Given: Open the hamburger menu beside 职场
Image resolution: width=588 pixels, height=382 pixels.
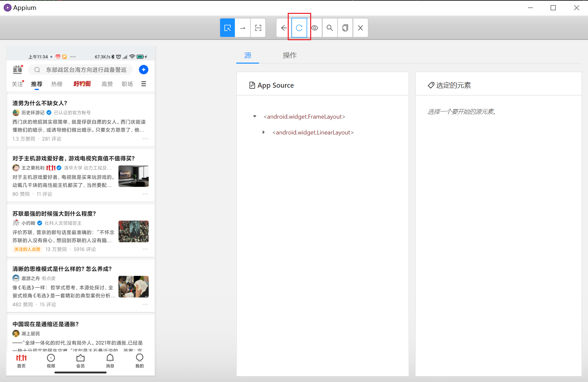Looking at the screenshot, I should coord(144,84).
